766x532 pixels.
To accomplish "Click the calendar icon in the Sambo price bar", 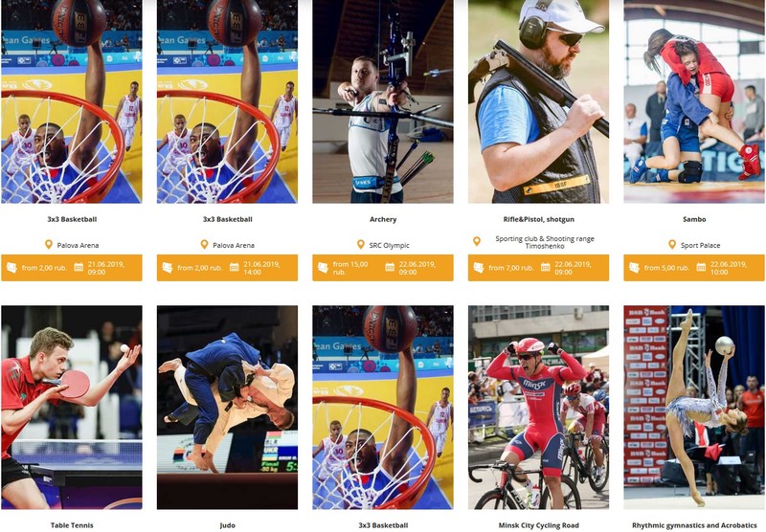I will 701,267.
